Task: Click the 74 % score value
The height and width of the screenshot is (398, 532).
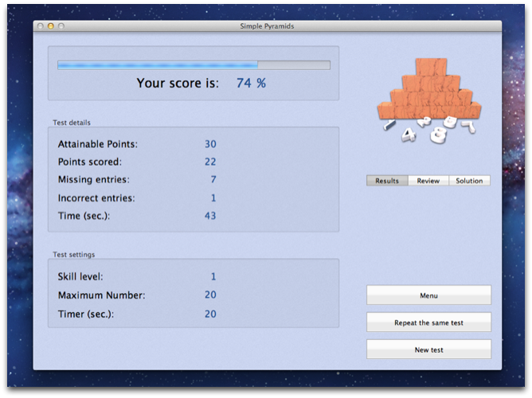Action: (x=251, y=83)
